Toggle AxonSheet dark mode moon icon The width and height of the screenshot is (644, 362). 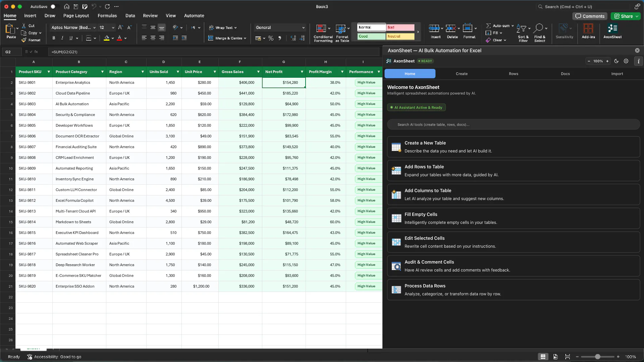616,61
